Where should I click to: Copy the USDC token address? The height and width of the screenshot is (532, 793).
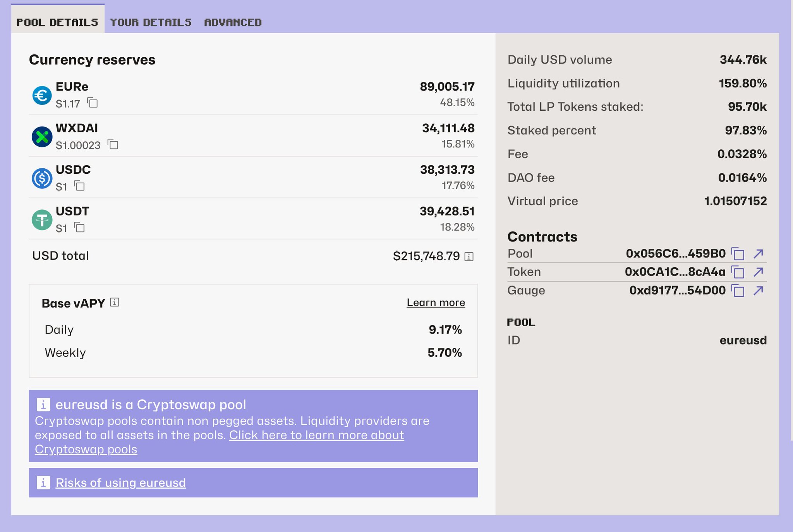click(79, 186)
